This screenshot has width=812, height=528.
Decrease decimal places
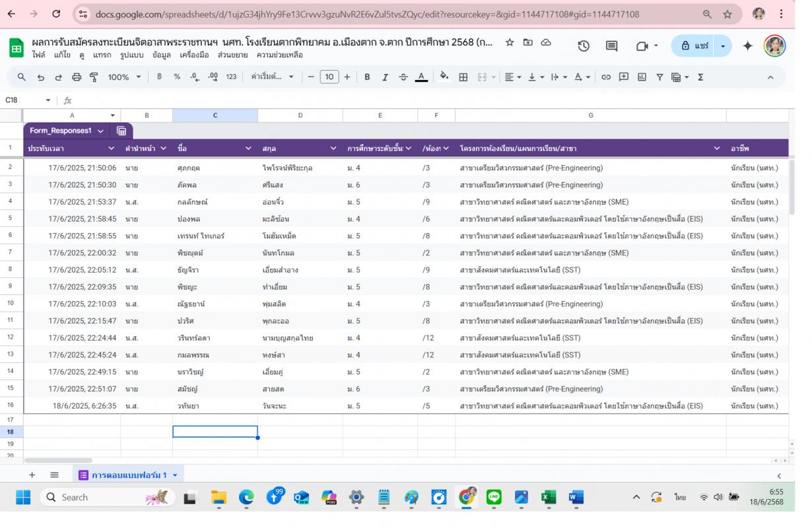click(195, 77)
